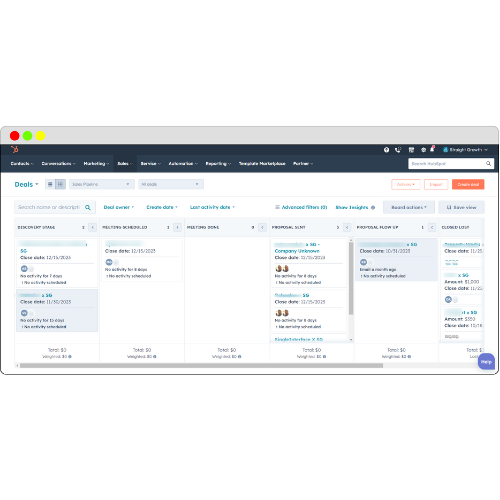Open the help question mark icon
Screen dimensions: 500x500
386,150
